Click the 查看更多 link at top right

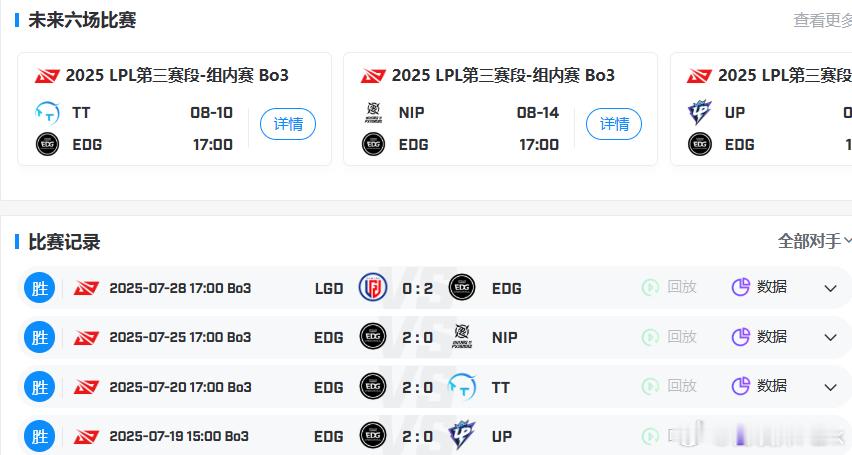[823, 20]
